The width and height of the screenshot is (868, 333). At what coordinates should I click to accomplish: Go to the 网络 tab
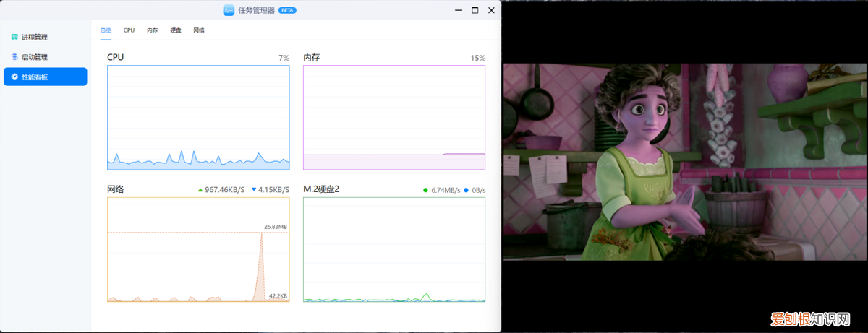point(199,30)
